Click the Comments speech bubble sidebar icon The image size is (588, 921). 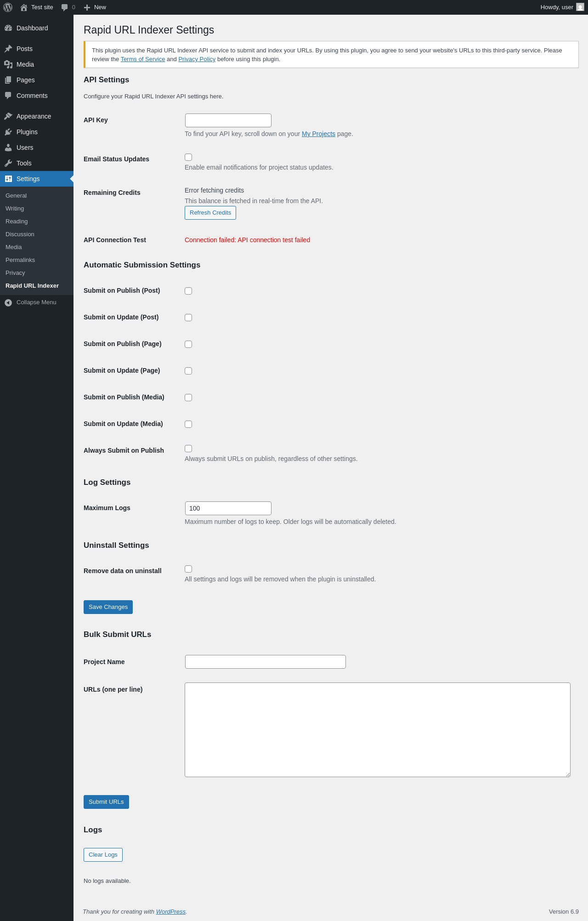(8, 96)
